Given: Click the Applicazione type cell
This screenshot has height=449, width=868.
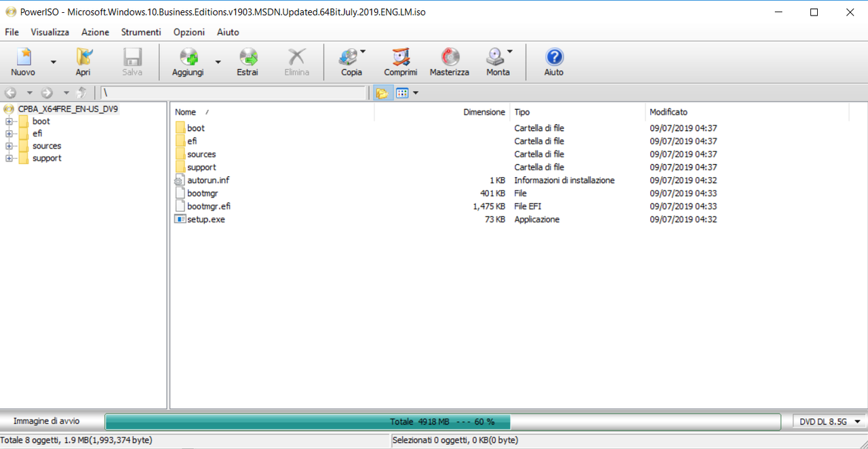Looking at the screenshot, I should click(537, 219).
